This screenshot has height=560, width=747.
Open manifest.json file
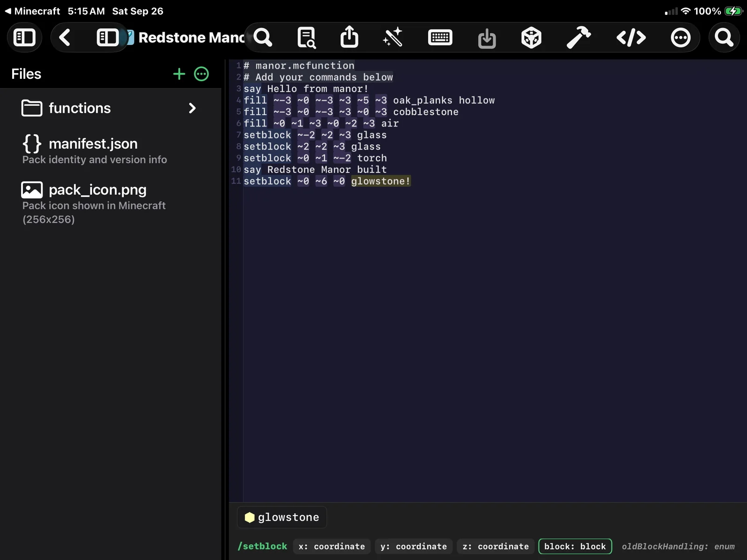tap(110, 150)
